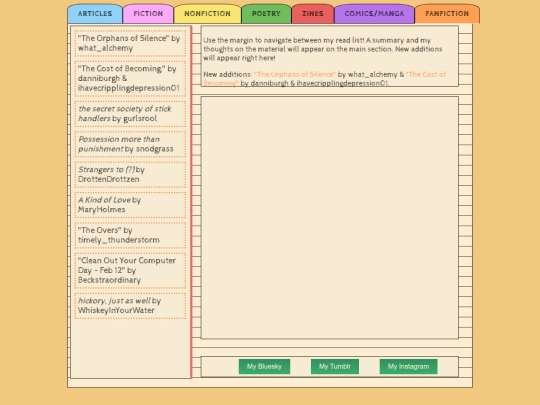Open "The Cost of Becoming" sidebar entry
This screenshot has height=405, width=540.
click(x=130, y=78)
